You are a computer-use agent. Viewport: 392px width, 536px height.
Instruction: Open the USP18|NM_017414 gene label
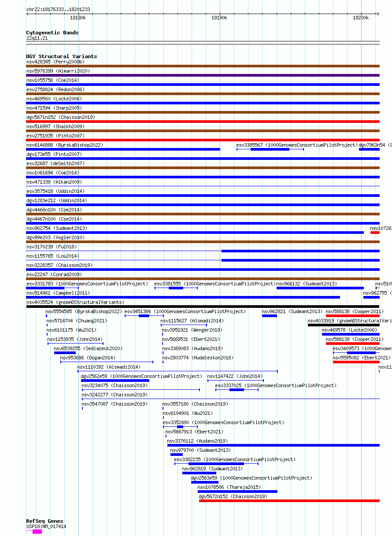pyautogui.click(x=46, y=526)
